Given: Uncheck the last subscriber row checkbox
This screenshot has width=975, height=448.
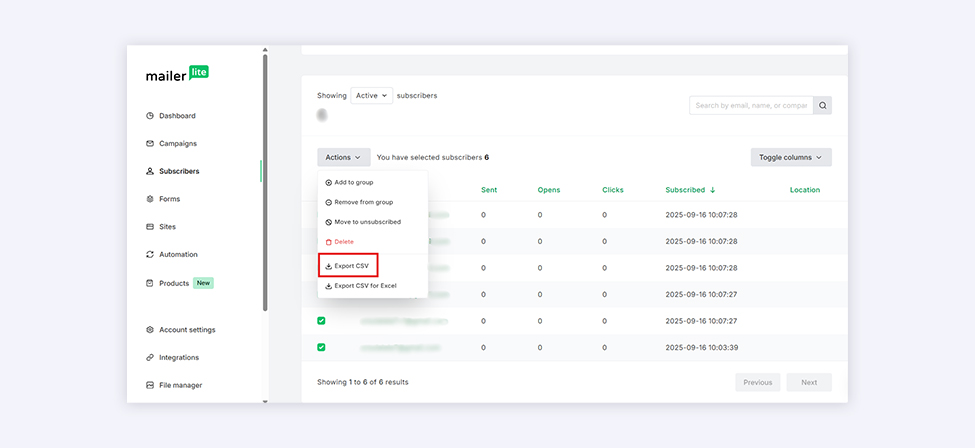Looking at the screenshot, I should pos(322,347).
